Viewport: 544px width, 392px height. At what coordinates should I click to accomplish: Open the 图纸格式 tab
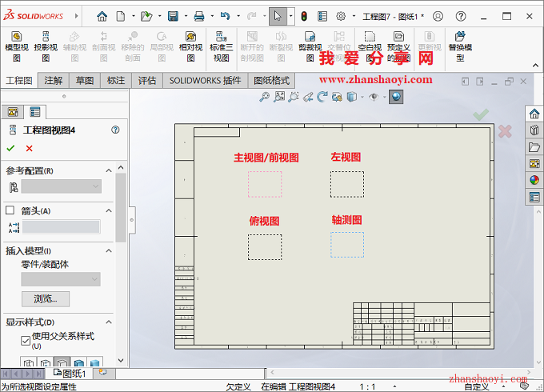point(271,81)
